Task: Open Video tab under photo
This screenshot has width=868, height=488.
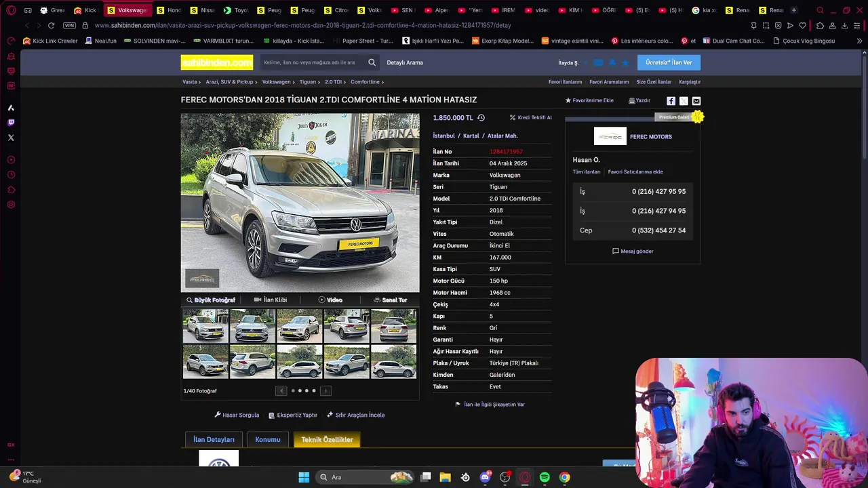Action: coord(330,300)
